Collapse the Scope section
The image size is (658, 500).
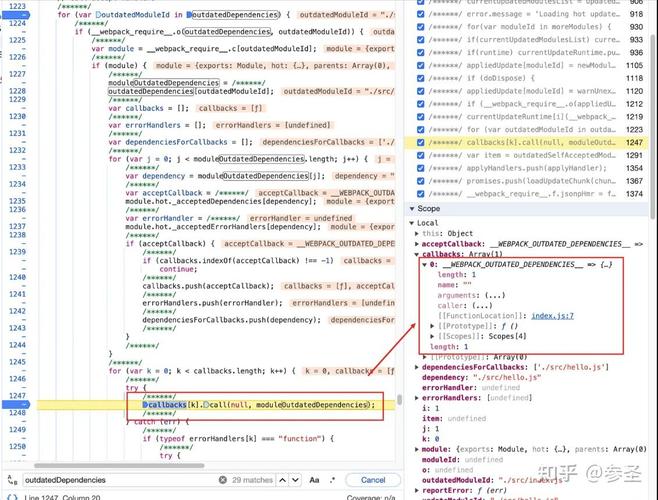(412, 208)
